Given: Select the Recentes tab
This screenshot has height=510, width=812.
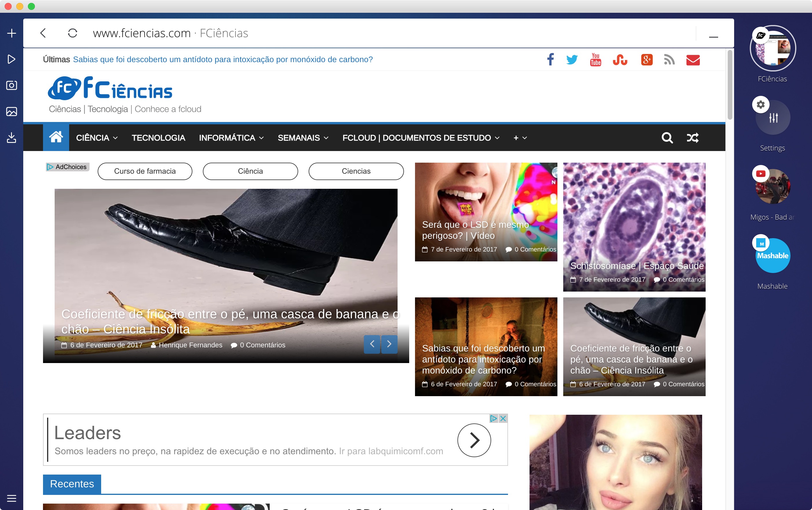Looking at the screenshot, I should tap(72, 484).
